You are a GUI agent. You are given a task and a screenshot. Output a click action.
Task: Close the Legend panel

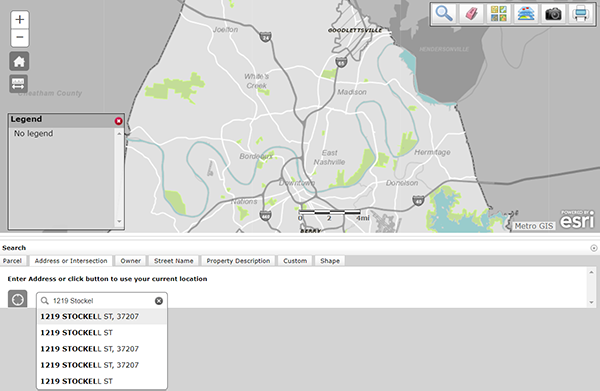pyautogui.click(x=119, y=121)
